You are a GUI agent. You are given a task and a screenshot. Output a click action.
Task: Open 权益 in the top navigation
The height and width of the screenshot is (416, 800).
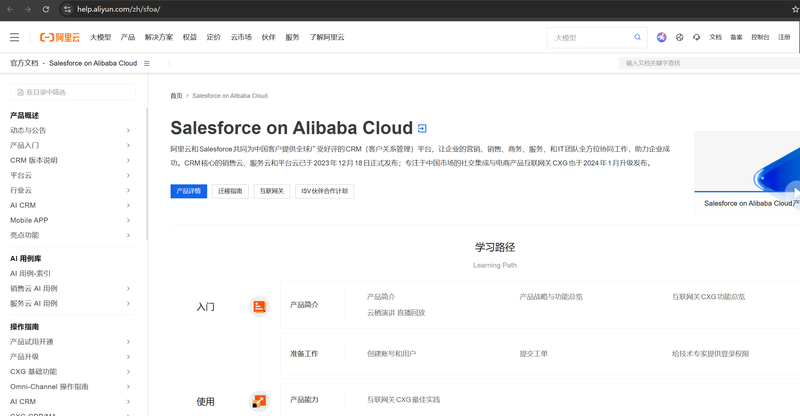point(190,37)
